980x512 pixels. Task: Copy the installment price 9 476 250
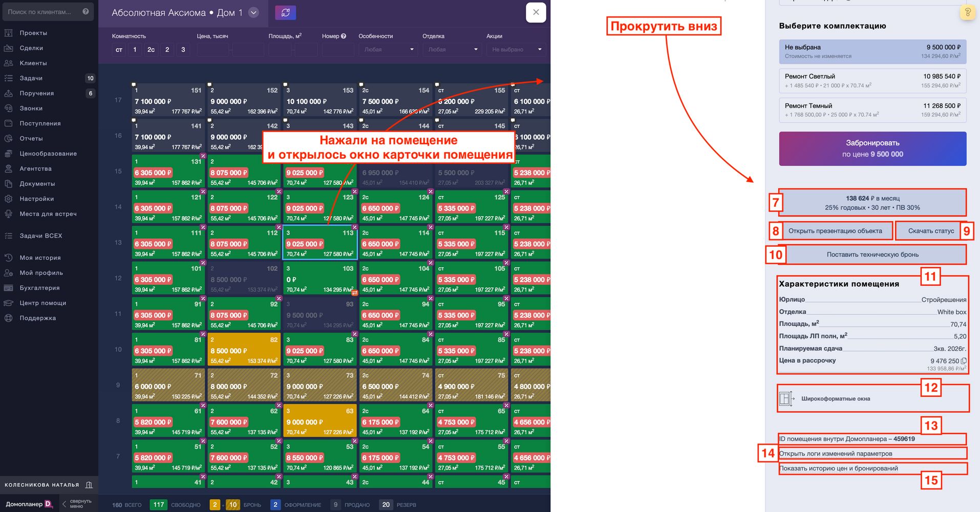[964, 361]
